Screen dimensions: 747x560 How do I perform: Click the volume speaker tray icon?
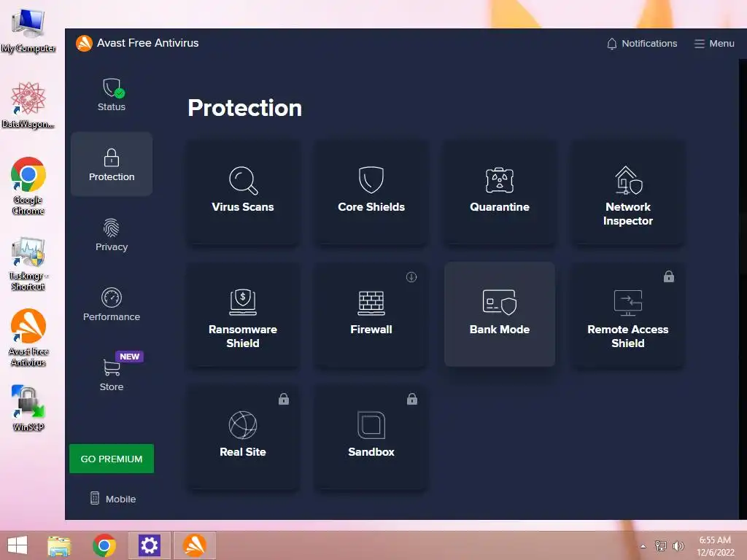(678, 545)
